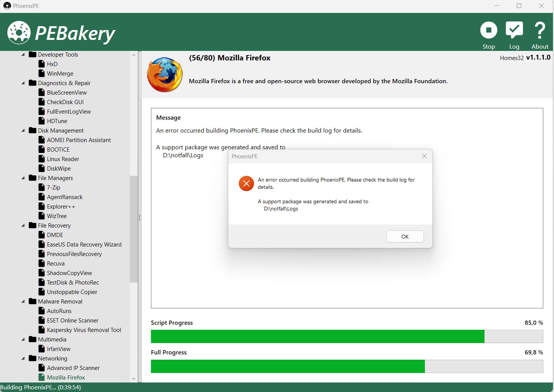The image size is (554, 392).
Task: Select ESET Online Scanner script
Action: [x=73, y=320]
